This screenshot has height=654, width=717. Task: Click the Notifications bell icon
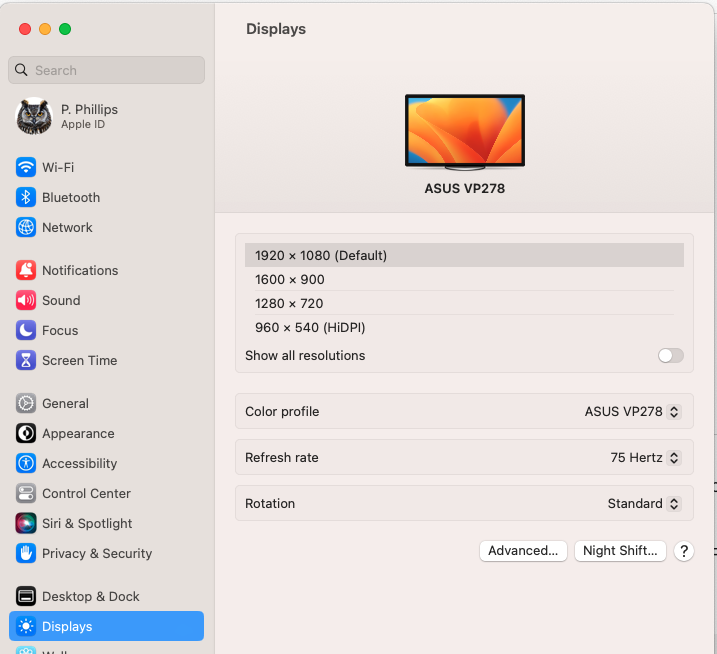(26, 270)
